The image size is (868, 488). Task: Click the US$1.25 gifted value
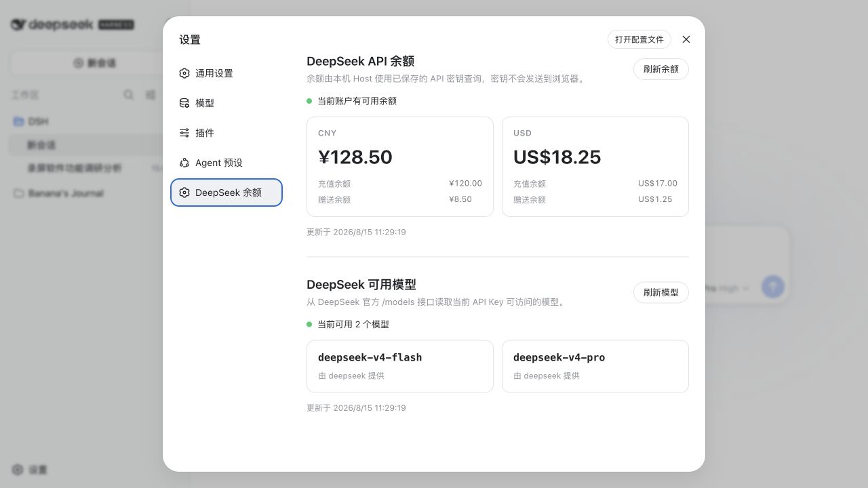655,200
